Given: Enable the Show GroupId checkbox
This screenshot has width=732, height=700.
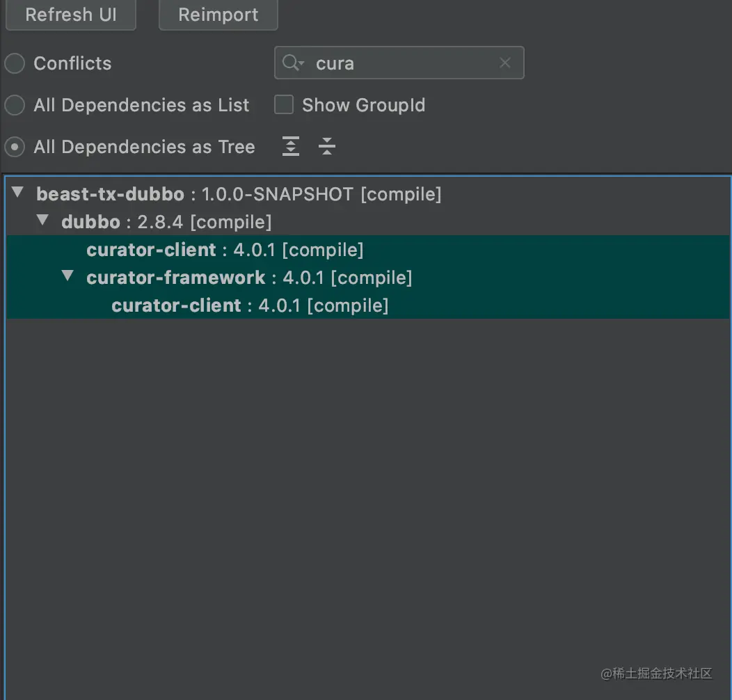Looking at the screenshot, I should click(x=284, y=105).
